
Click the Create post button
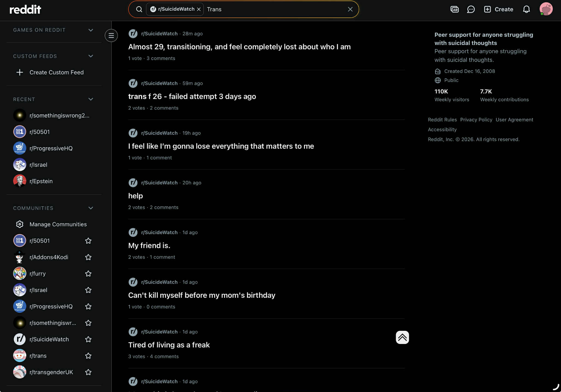tap(499, 9)
